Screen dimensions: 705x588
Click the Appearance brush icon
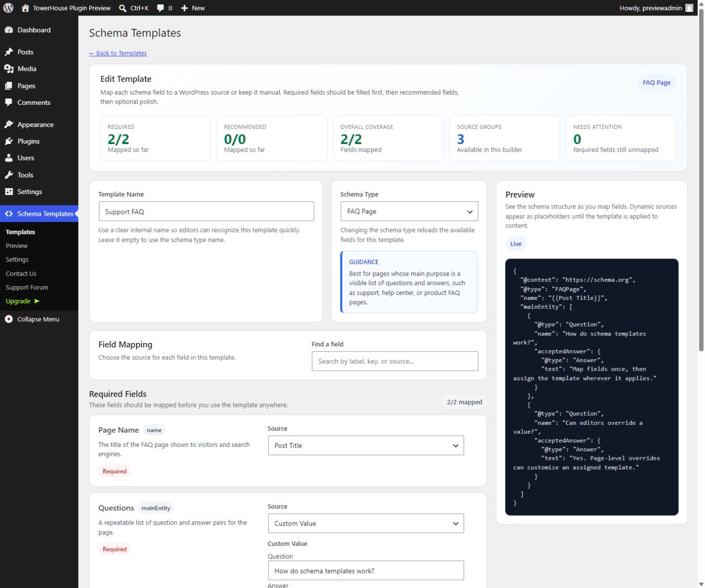point(9,125)
